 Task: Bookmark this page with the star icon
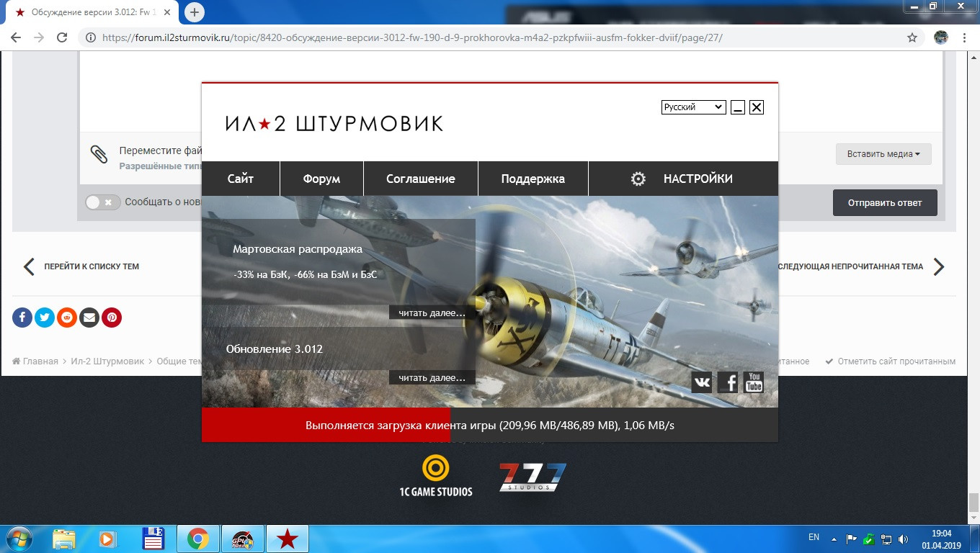coord(912,37)
